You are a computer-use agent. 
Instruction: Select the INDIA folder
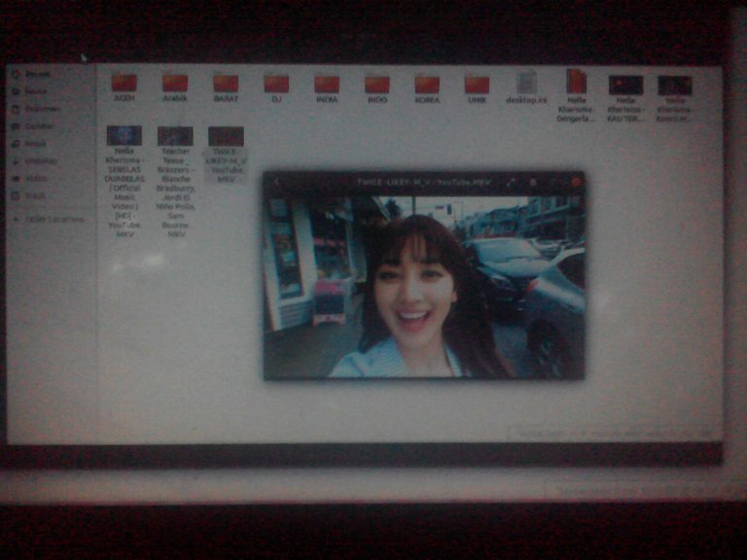pos(327,85)
